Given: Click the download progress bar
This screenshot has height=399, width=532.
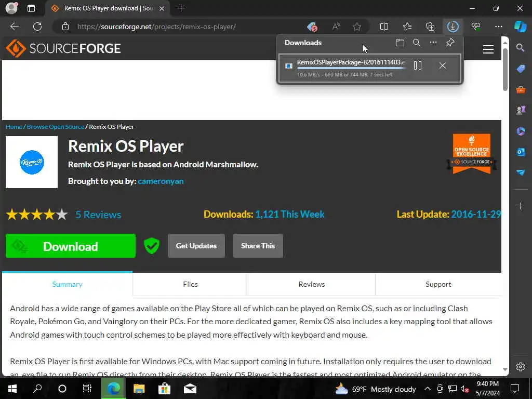Looking at the screenshot, I should click(x=352, y=68).
